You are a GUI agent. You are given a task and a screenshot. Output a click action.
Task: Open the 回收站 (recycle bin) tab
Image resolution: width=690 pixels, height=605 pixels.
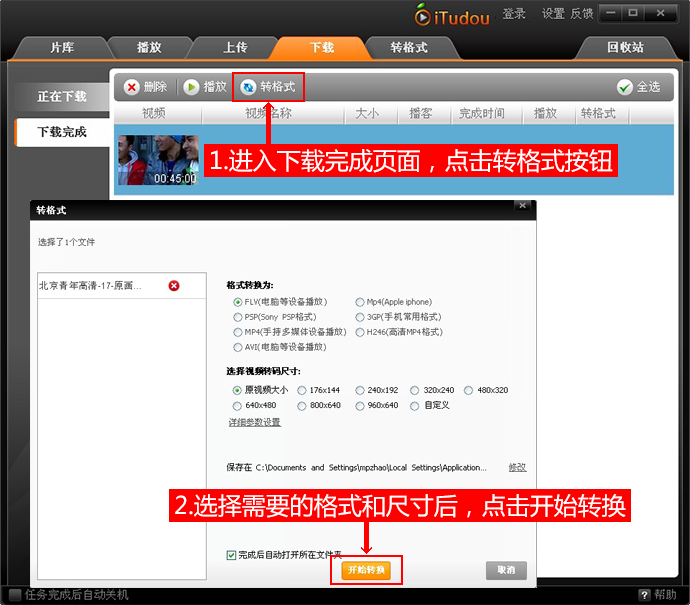pyautogui.click(x=625, y=47)
